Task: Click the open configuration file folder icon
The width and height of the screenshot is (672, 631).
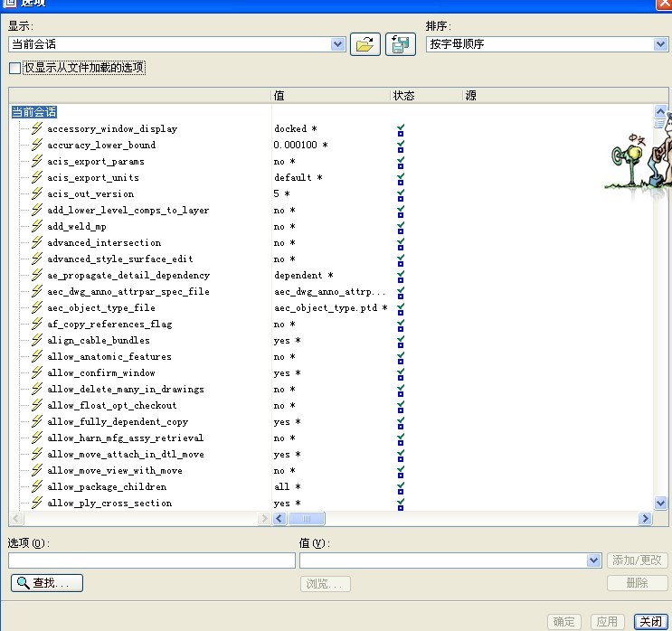Action: click(x=365, y=44)
